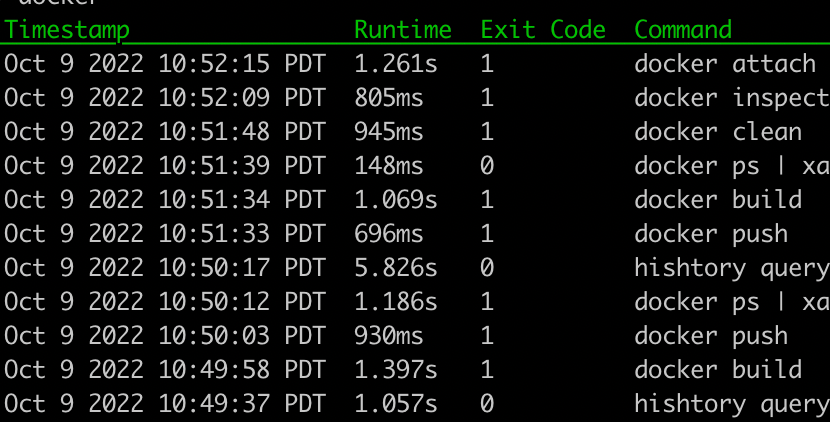This screenshot has height=422, width=830.
Task: Click the 1.069s runtime value
Action: 396,200
